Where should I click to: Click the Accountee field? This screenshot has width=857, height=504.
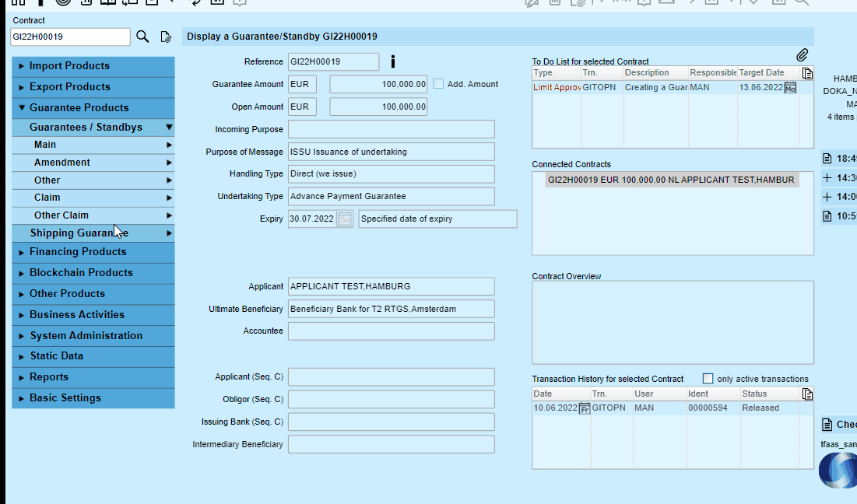[x=392, y=331]
